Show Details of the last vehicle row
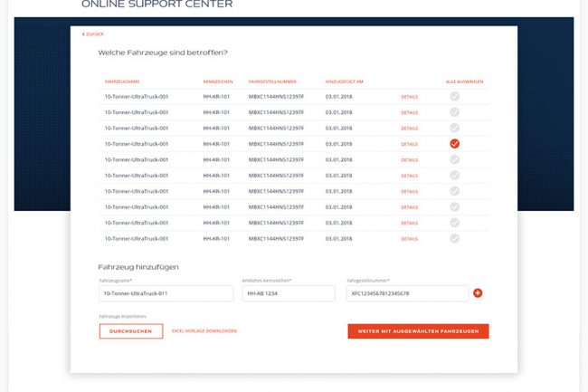This screenshot has width=588, height=392. point(409,239)
